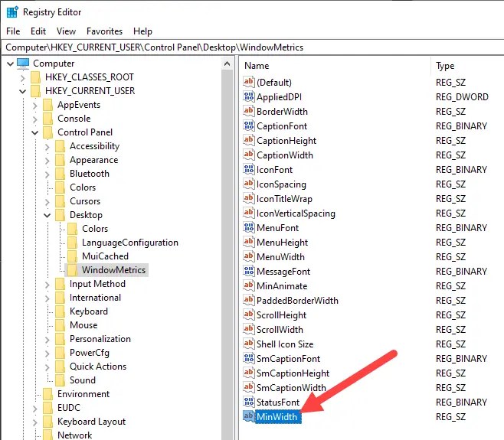Click the CaptionHeight string value icon
This screenshot has height=440, width=504.
point(249,140)
